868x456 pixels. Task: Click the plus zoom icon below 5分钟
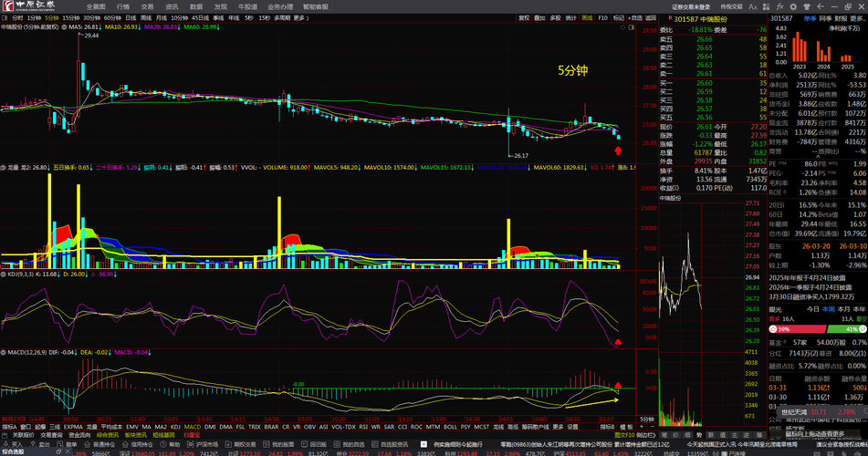(642, 427)
